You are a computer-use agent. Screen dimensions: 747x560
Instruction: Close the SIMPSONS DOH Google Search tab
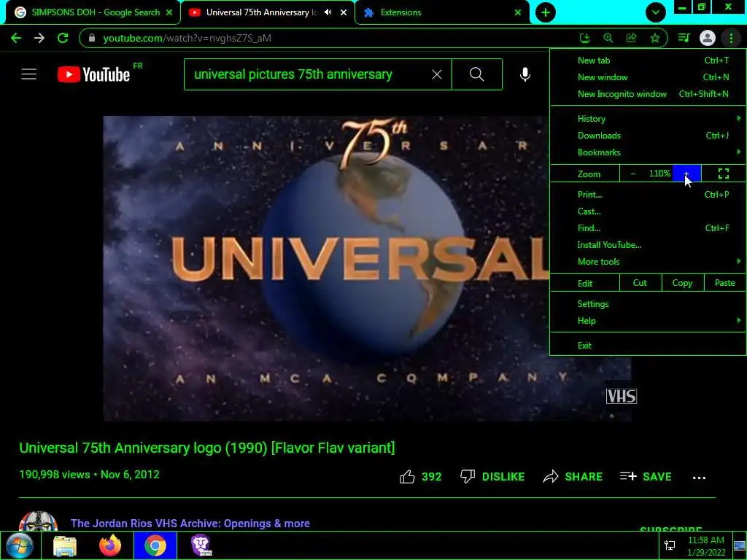pos(169,12)
